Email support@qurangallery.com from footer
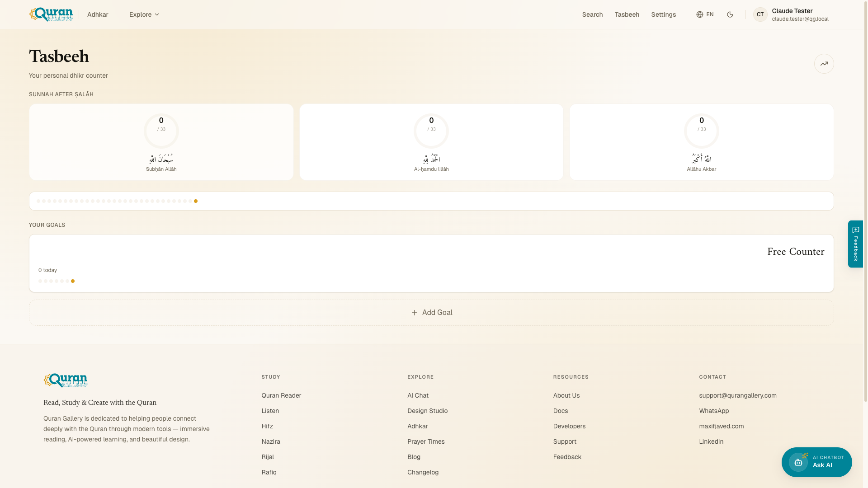868x488 pixels. [738, 395]
